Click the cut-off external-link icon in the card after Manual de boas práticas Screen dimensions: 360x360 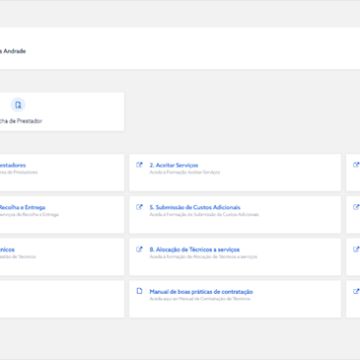(x=356, y=291)
